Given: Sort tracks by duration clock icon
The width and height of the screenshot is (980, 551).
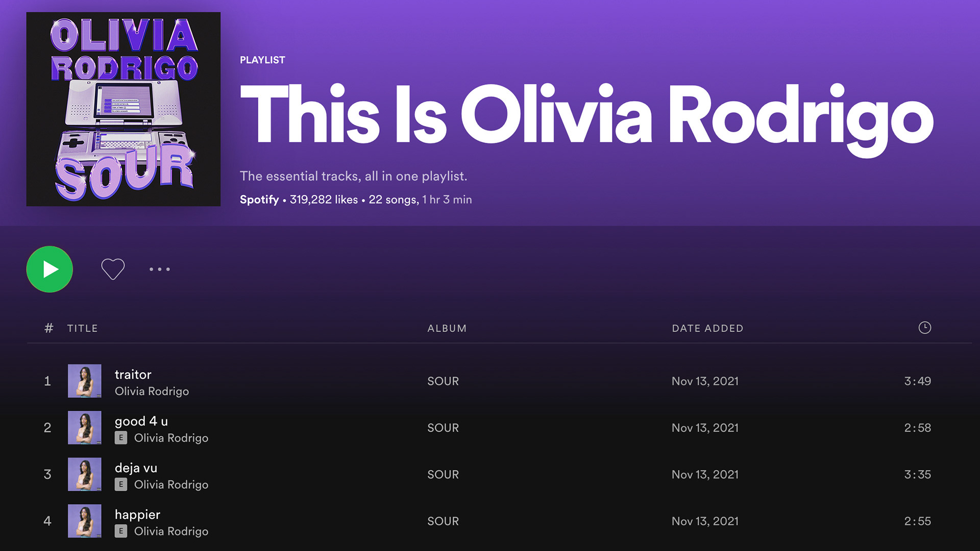Looking at the screenshot, I should 924,328.
